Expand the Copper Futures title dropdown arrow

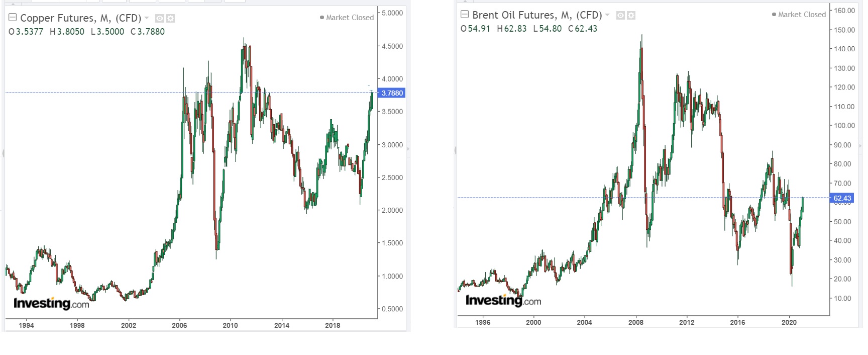pos(147,18)
